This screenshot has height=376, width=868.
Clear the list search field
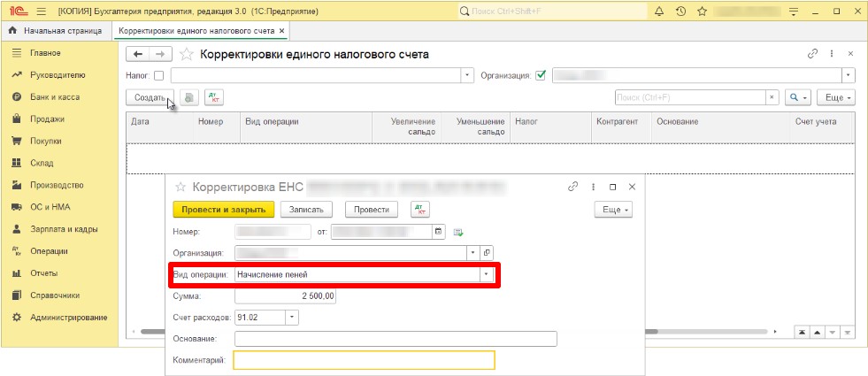coord(772,97)
